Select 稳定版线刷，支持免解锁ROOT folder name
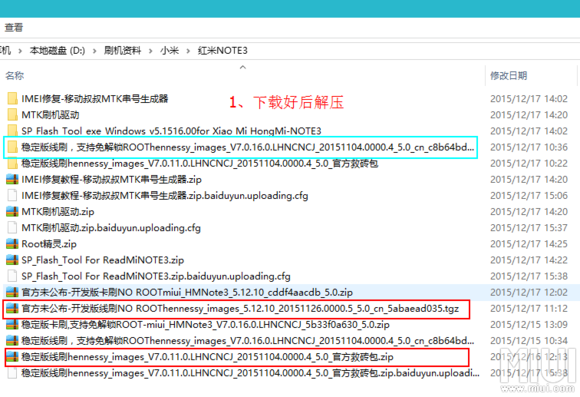The image size is (580, 397). tap(247, 147)
